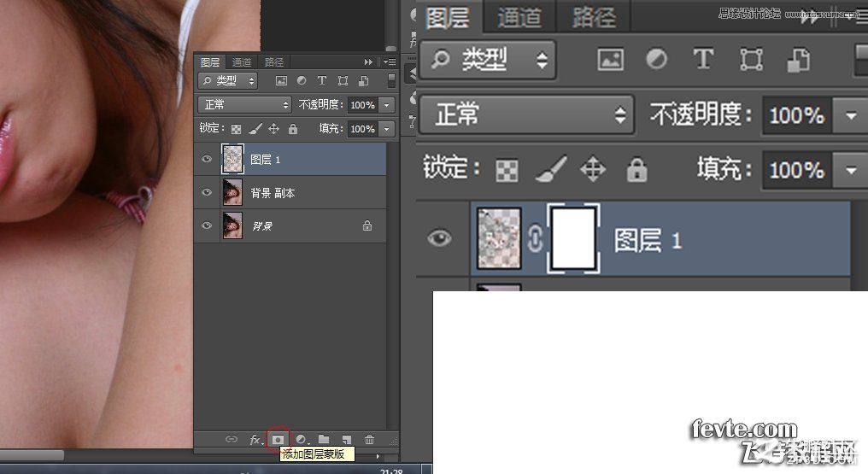The image size is (868, 474).
Task: Click adjustment layer filter icon in enlarged panel
Action: [x=656, y=59]
